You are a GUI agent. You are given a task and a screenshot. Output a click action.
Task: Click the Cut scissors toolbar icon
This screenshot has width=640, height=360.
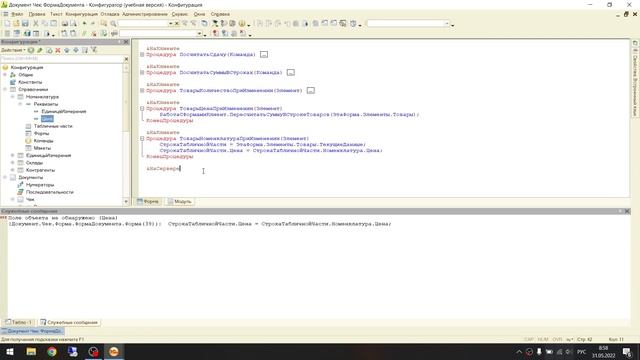(36, 24)
